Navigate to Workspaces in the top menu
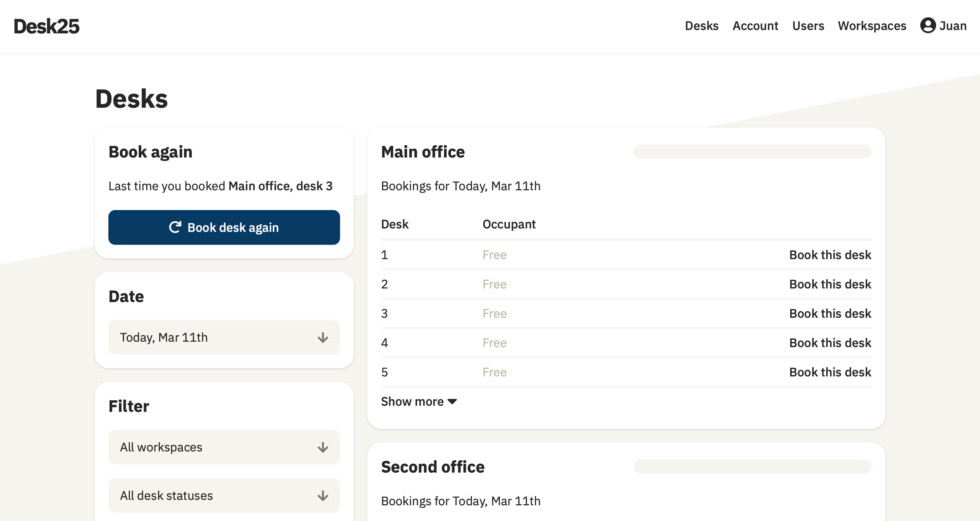Image resolution: width=980 pixels, height=521 pixels. pyautogui.click(x=872, y=26)
